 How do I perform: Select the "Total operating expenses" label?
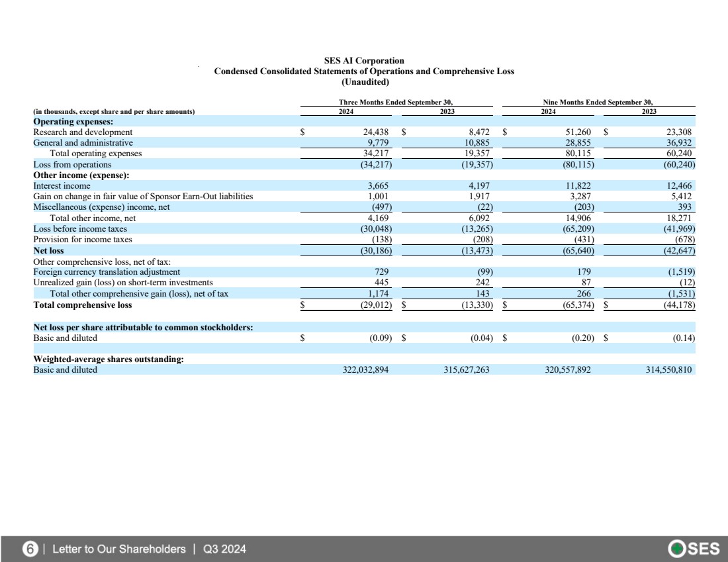tap(96, 154)
